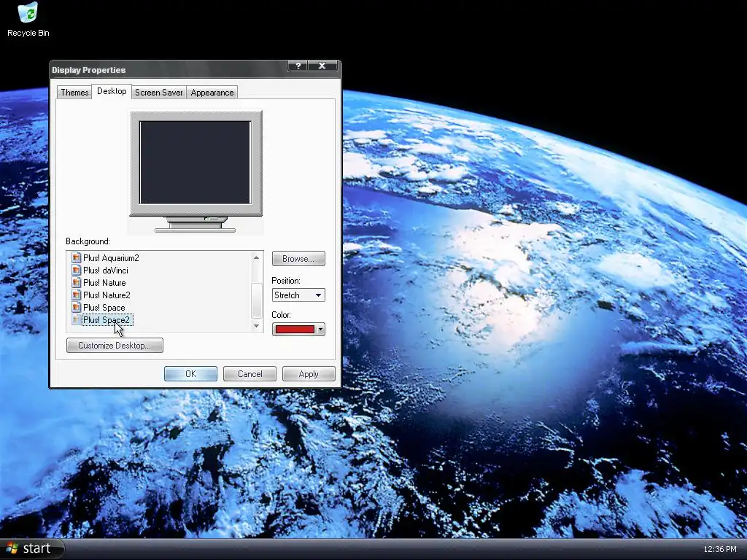Viewport: 747px width, 560px height.
Task: Click the taskbar clock 12:36 PM
Action: click(x=720, y=549)
